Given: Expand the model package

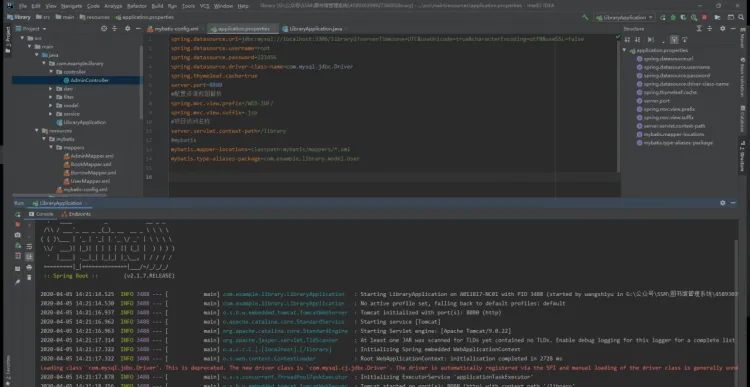Looking at the screenshot, I should point(51,105).
